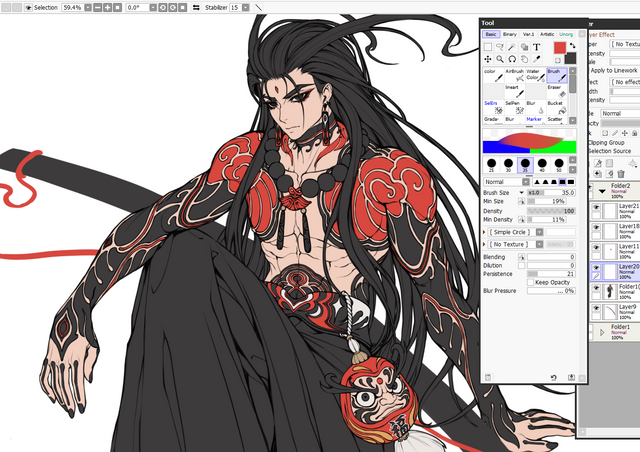The width and height of the screenshot is (640, 452).
Task: Select the Eyedropper color picker tool
Action: 536,59
